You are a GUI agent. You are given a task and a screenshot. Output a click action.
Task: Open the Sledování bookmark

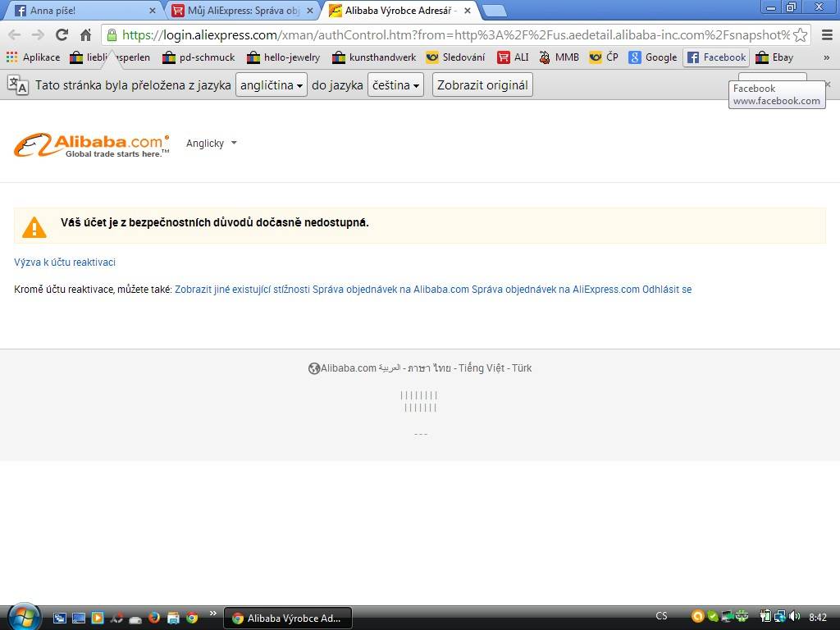pyautogui.click(x=455, y=57)
